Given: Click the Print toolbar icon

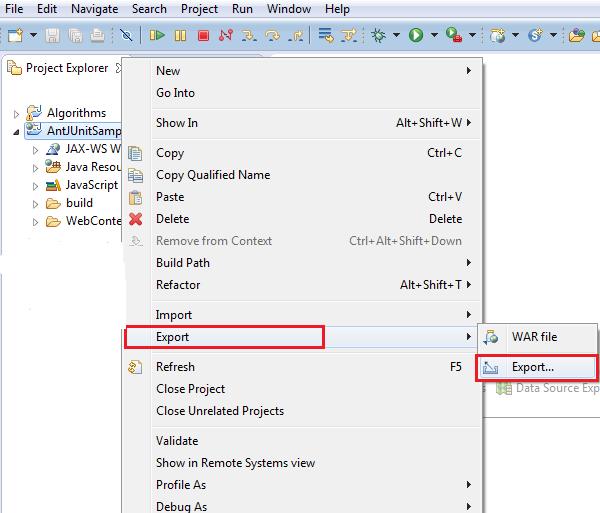Looking at the screenshot, I should pos(97,36).
